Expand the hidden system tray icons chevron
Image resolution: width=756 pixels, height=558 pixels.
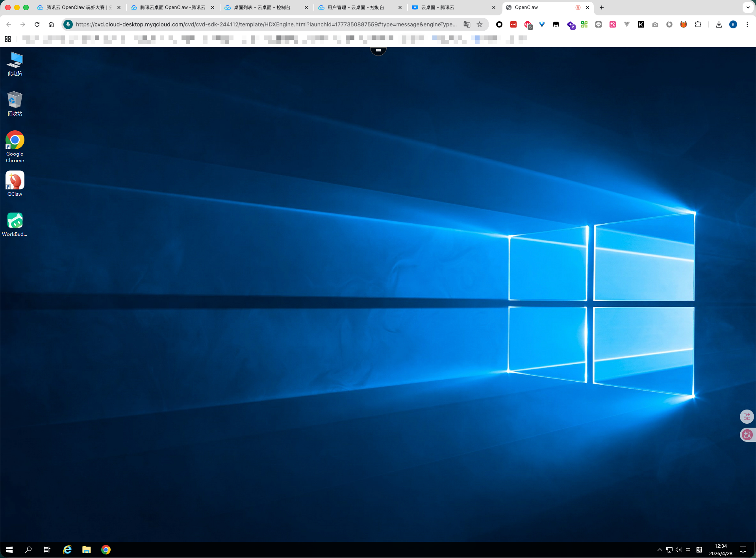pyautogui.click(x=660, y=550)
